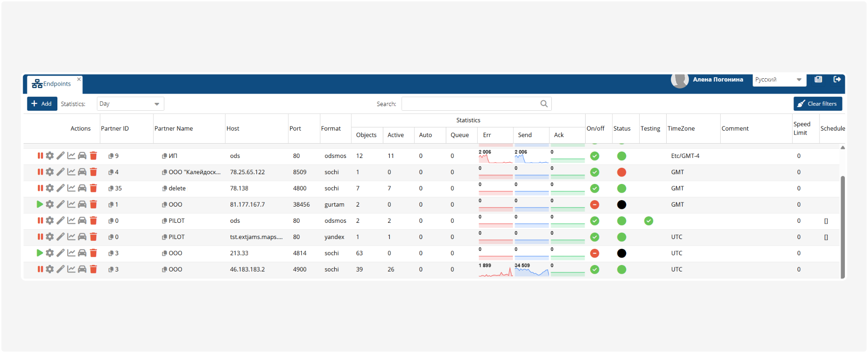This screenshot has width=868, height=353.
Task: Open Err sparkline chart showing 1 899
Action: point(495,270)
